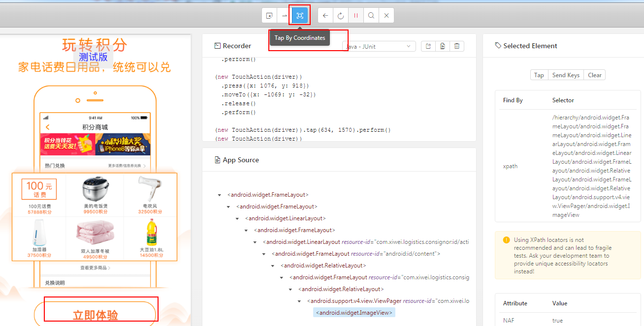The height and width of the screenshot is (326, 644).
Task: Click the Tap By Coordinates toolbar icon
Action: tap(300, 16)
